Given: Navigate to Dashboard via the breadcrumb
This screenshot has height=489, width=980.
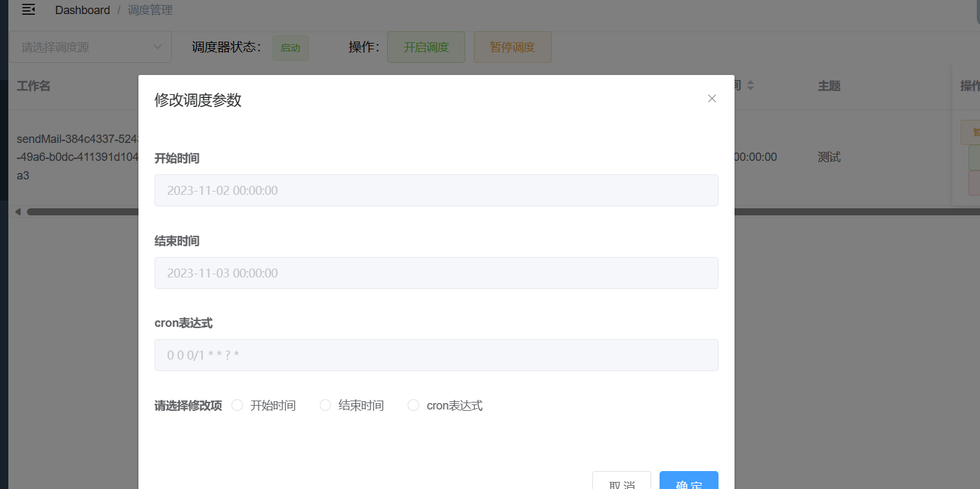Looking at the screenshot, I should 83,10.
